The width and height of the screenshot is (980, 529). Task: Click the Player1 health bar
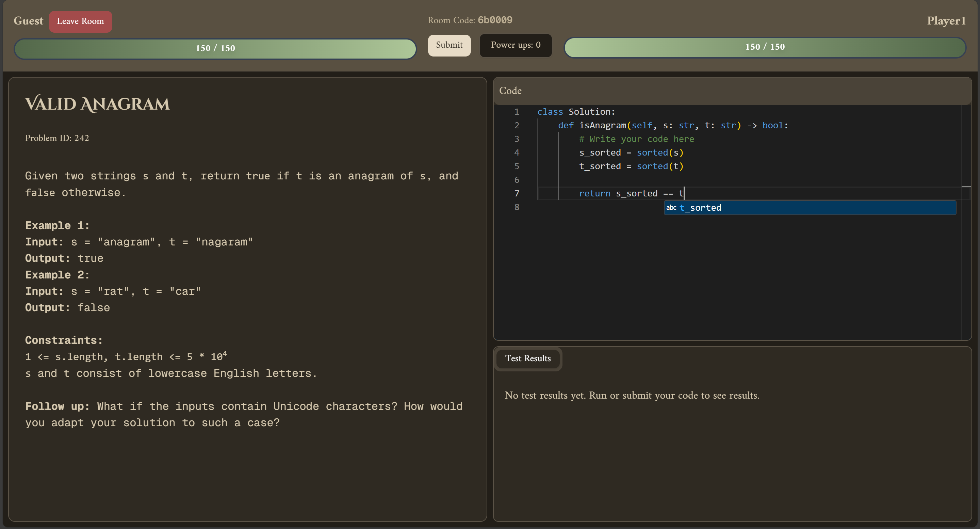tap(765, 47)
